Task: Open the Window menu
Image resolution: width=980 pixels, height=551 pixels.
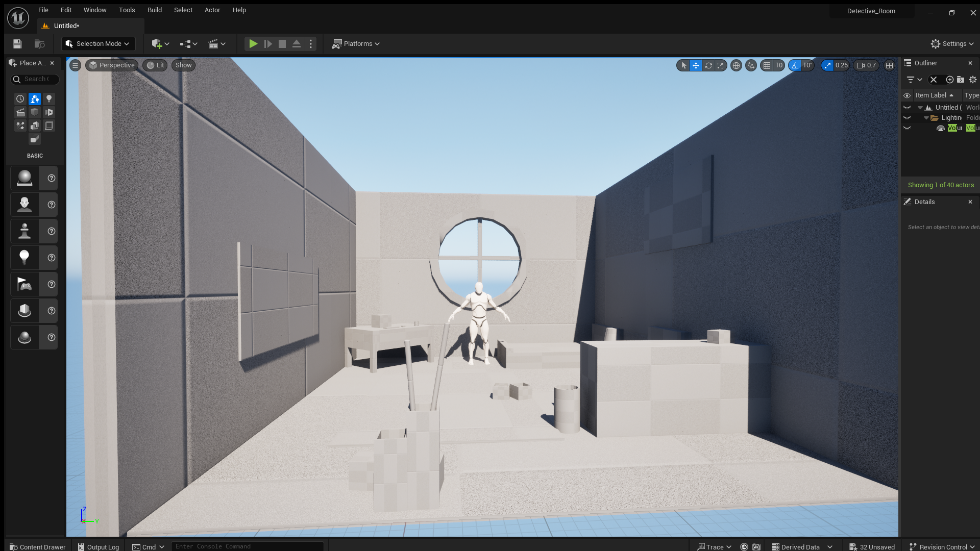Action: pos(95,10)
